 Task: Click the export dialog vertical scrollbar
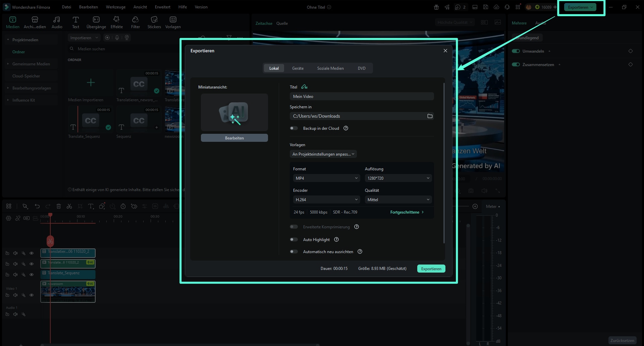point(444,163)
